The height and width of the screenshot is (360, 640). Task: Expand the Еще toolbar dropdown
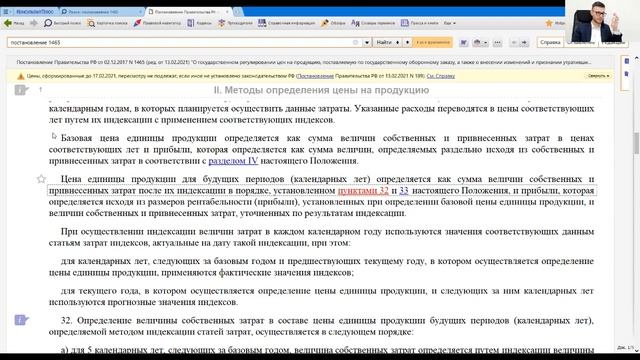(449, 23)
